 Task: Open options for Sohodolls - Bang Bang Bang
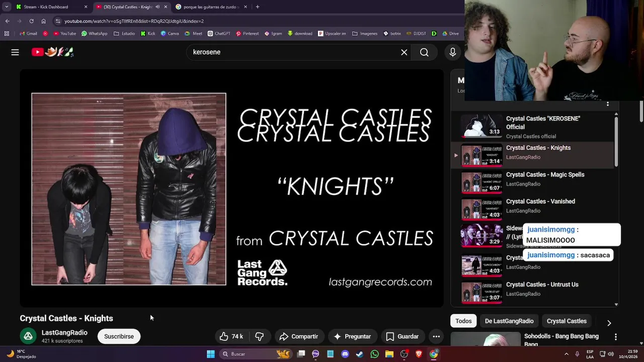pyautogui.click(x=615, y=337)
